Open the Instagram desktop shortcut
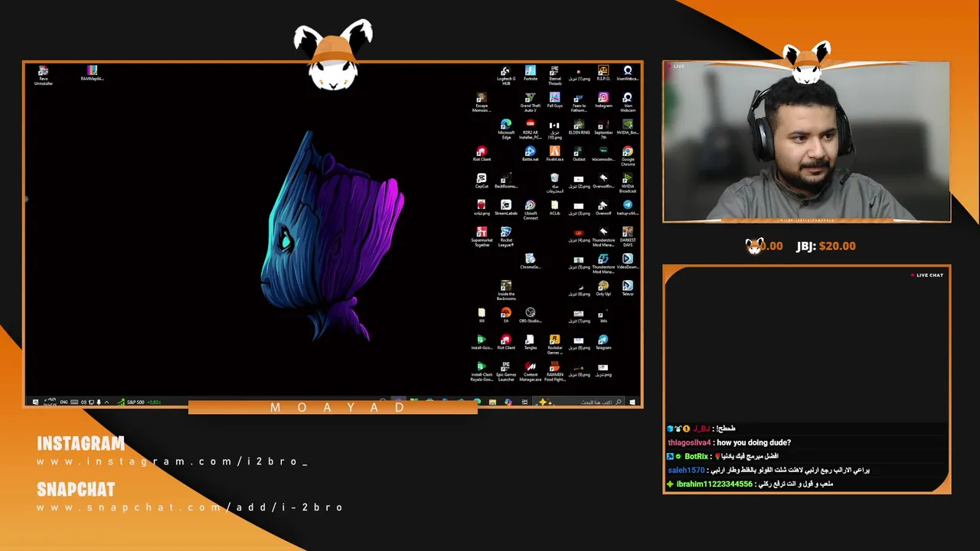Screen dimensions: 980x551 [603, 100]
